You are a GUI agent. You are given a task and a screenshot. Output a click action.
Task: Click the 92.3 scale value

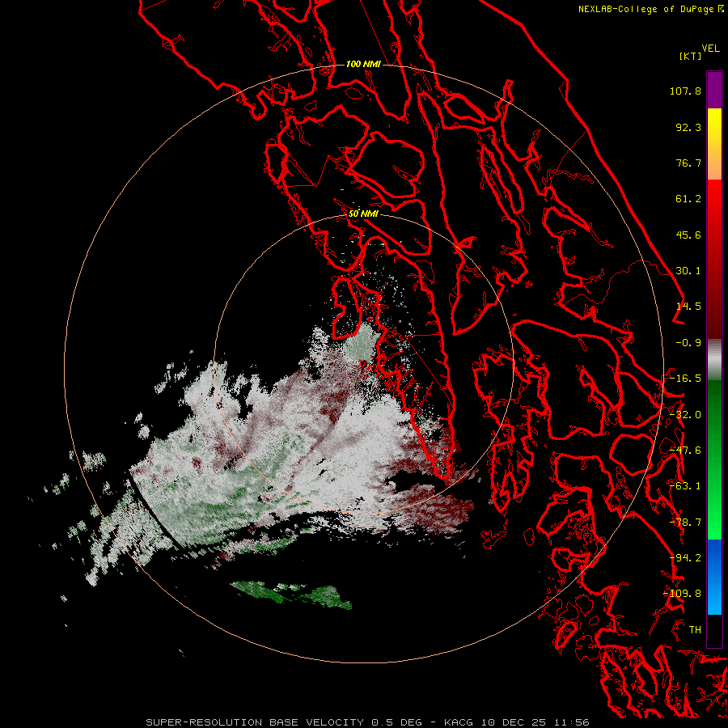click(688, 127)
